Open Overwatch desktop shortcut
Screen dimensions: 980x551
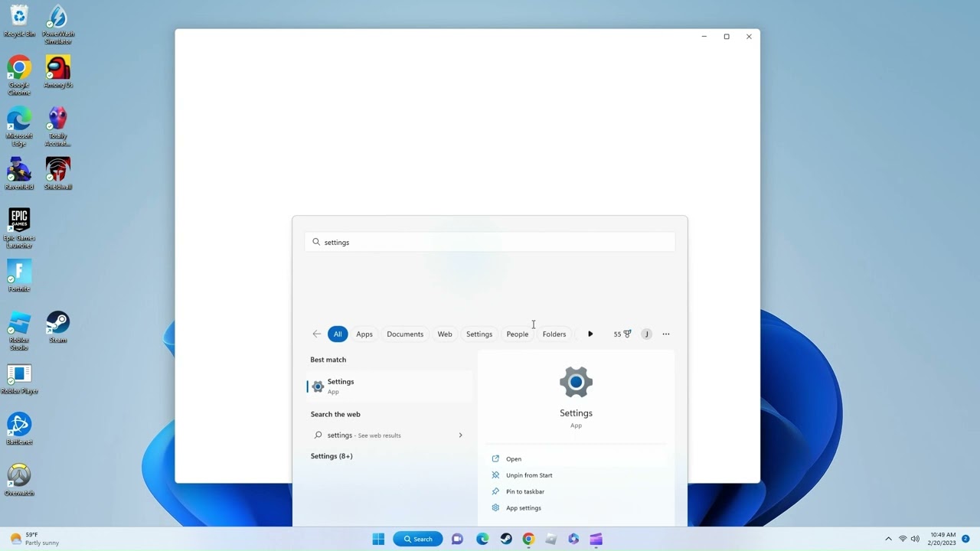[x=19, y=480]
